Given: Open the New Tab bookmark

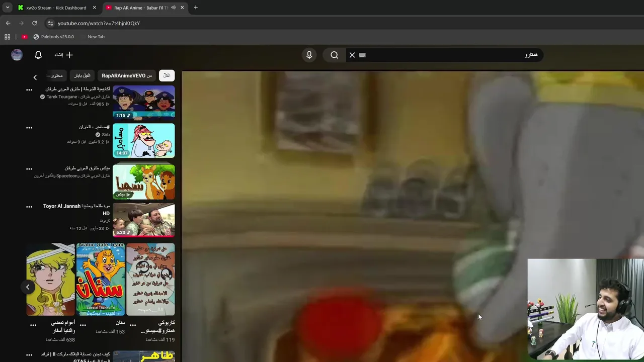Looking at the screenshot, I should click(96, 37).
